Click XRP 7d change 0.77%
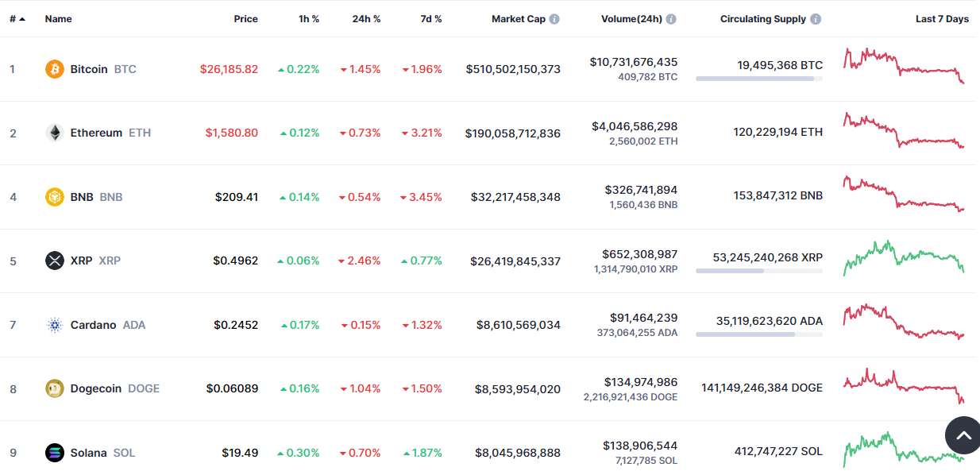Screen dimensions: 980x475 [x=422, y=261]
